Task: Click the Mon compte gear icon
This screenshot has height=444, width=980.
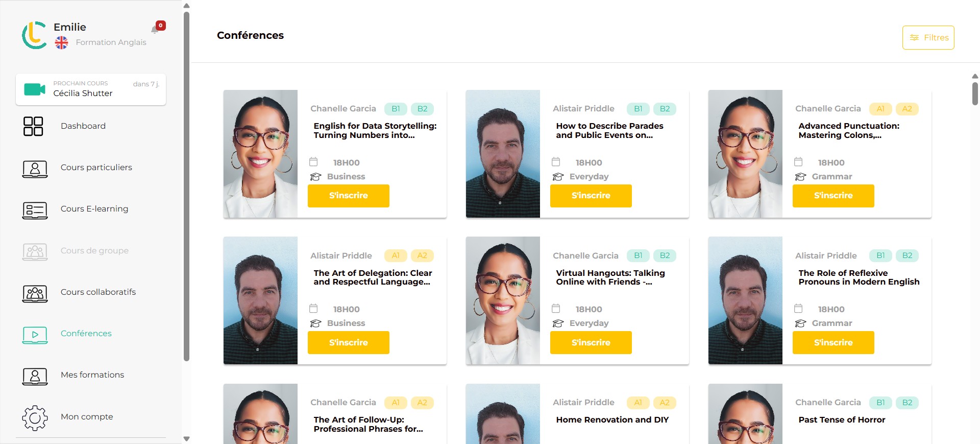Action: pos(35,418)
